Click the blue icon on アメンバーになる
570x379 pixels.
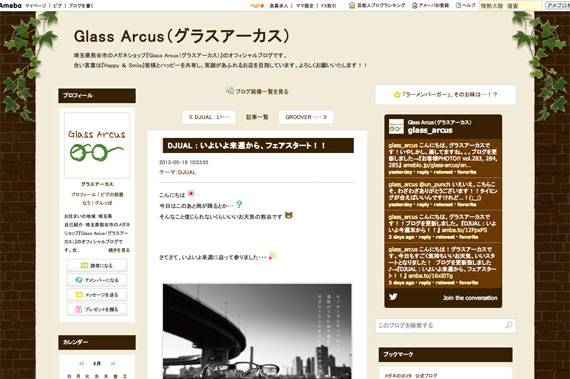click(x=79, y=280)
